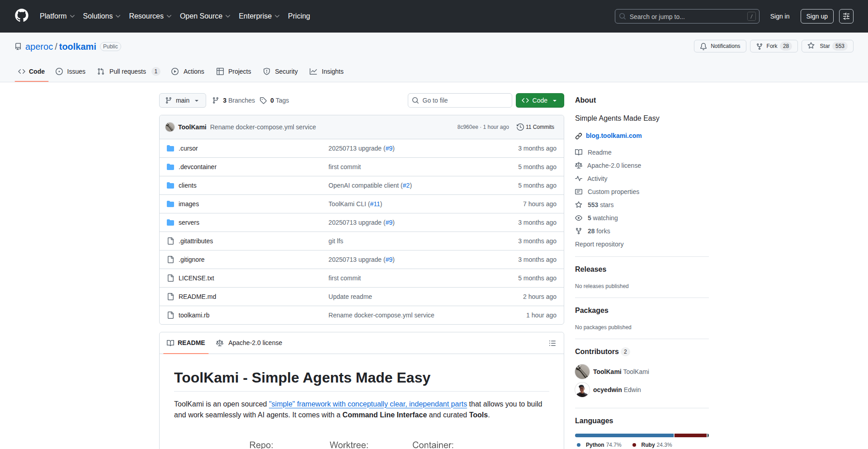Open the README tab in file viewer
The image size is (868, 449).
coord(186,343)
